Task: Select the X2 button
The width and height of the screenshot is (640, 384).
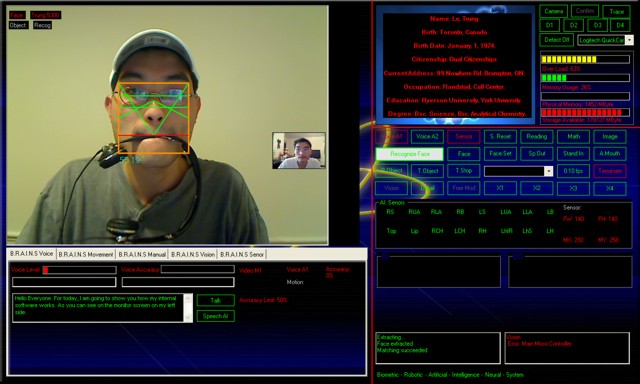Action: pos(536,188)
